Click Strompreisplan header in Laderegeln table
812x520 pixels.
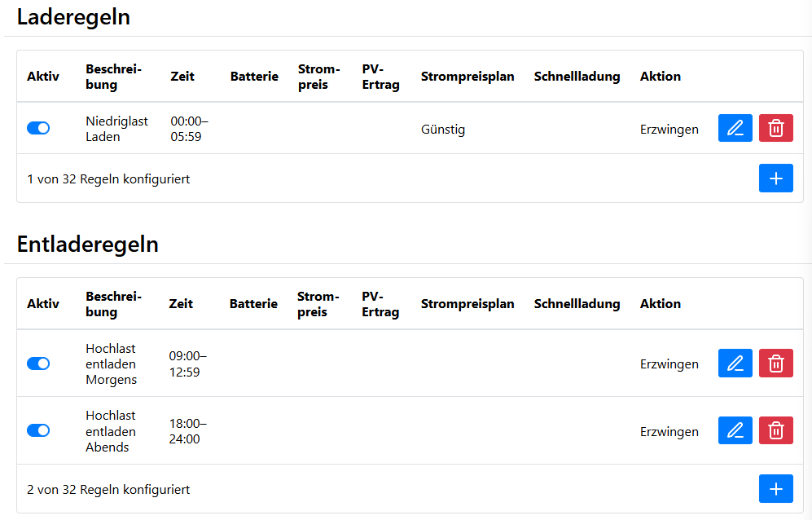[467, 77]
